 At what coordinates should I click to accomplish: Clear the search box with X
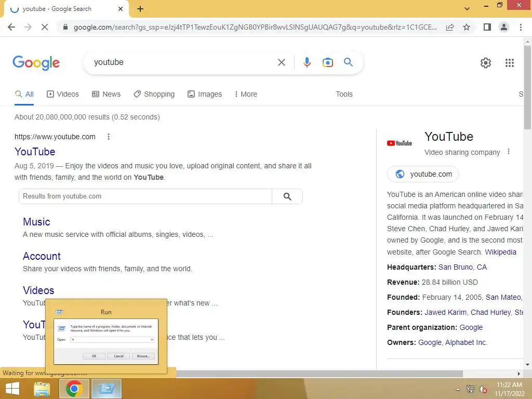[281, 62]
